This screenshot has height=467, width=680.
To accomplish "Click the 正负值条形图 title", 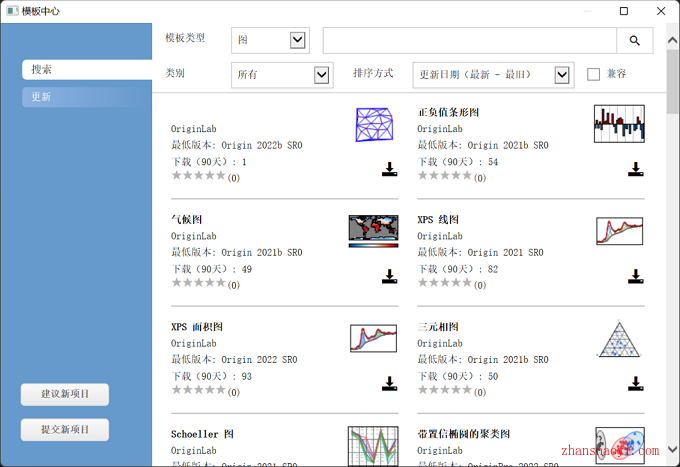I will point(448,112).
